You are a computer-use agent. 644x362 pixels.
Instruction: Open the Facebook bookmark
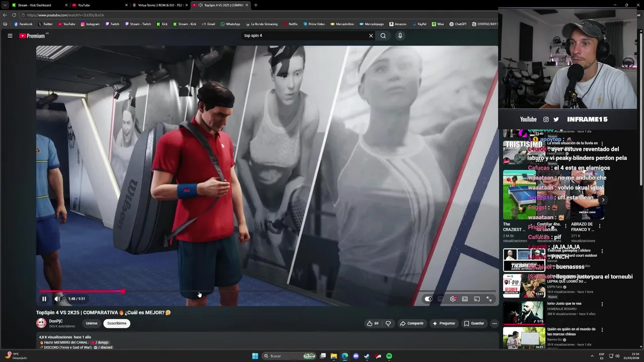(x=23, y=24)
